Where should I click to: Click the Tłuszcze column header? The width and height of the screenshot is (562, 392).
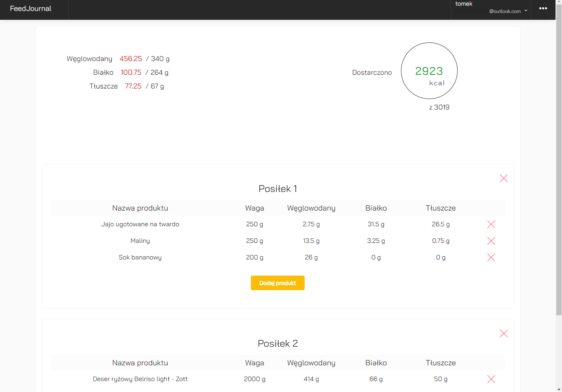coord(441,208)
